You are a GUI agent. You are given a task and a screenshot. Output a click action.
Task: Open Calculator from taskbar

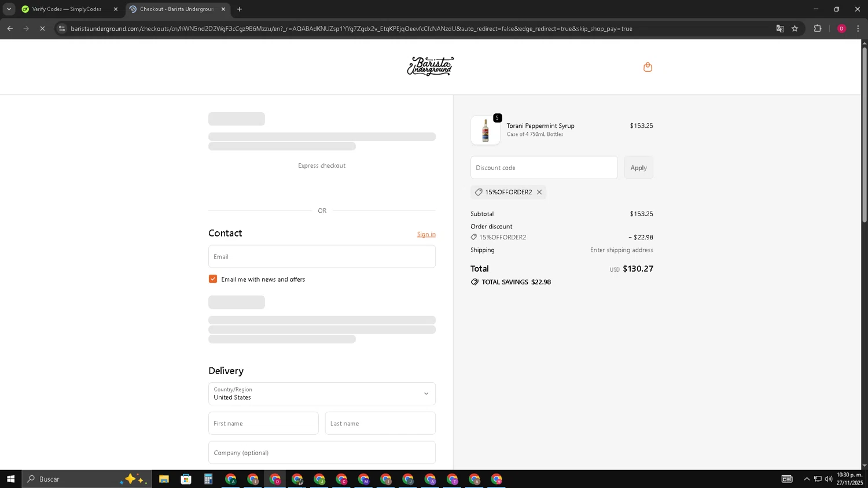[208, 479]
